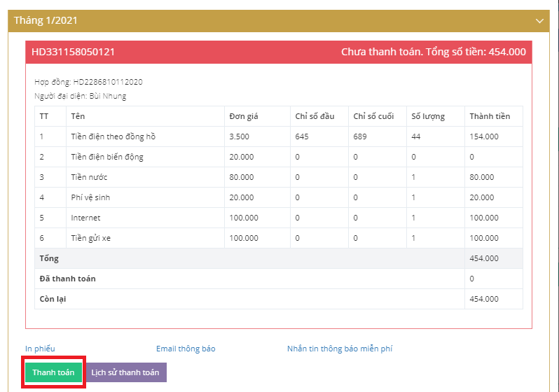Select the Tiền nước row name
559x392 pixels.
89,177
